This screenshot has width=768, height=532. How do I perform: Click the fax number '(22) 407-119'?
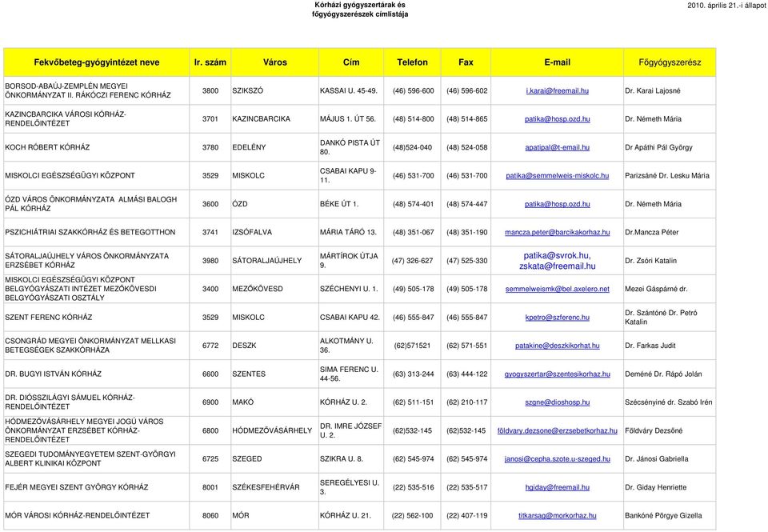point(466,515)
